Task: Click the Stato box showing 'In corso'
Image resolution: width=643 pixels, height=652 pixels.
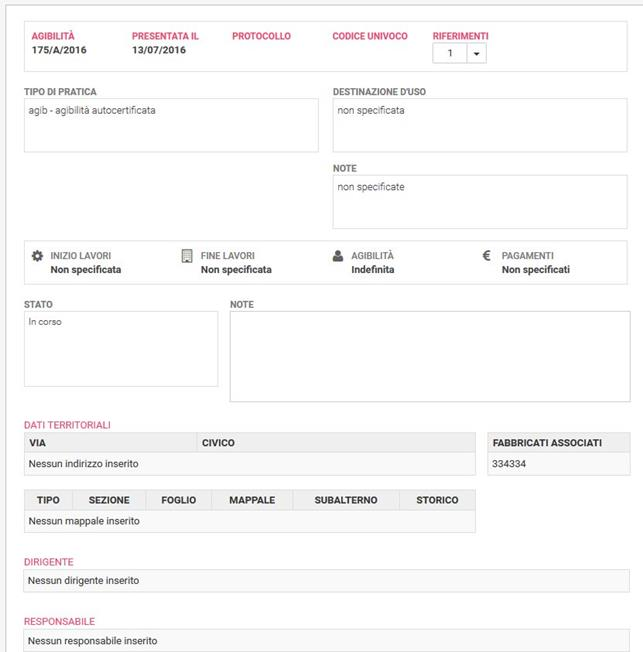Action: (121, 349)
